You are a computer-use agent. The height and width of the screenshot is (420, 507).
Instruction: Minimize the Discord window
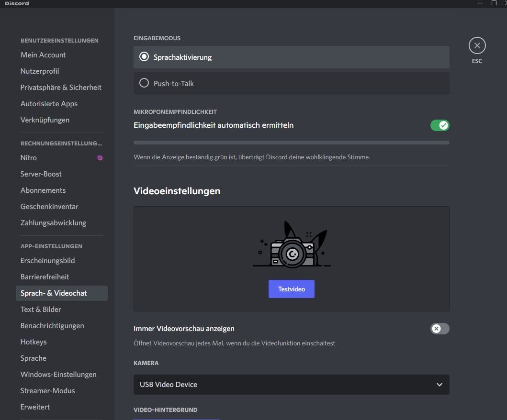click(481, 3)
